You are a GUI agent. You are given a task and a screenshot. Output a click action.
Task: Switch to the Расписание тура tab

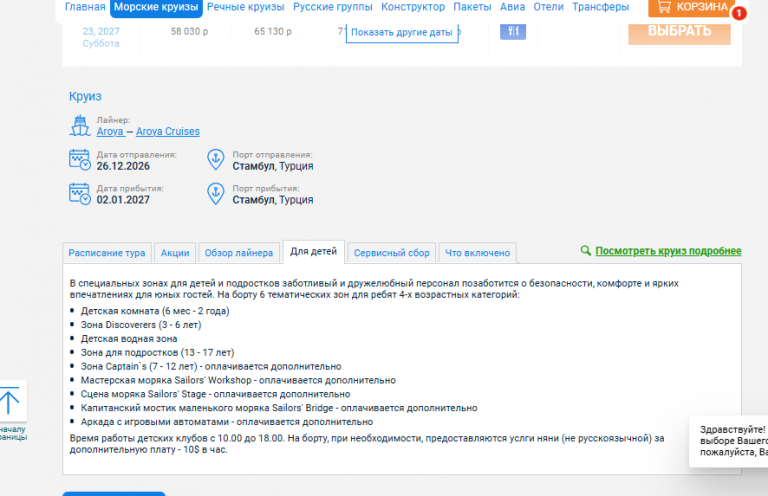(x=107, y=253)
